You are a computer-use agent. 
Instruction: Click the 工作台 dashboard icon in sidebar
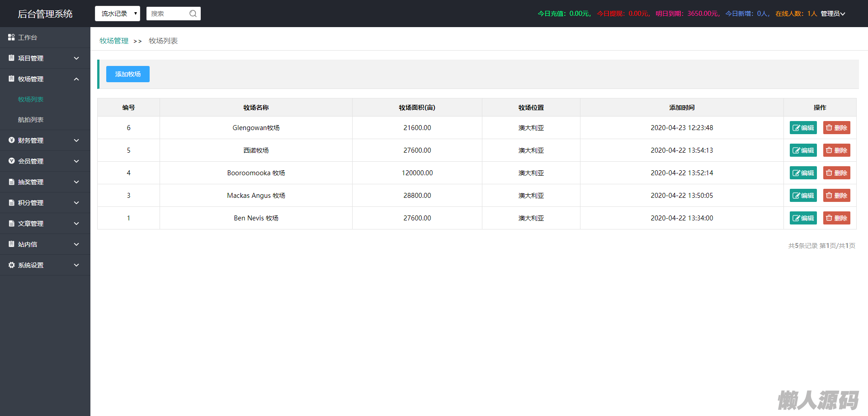11,37
